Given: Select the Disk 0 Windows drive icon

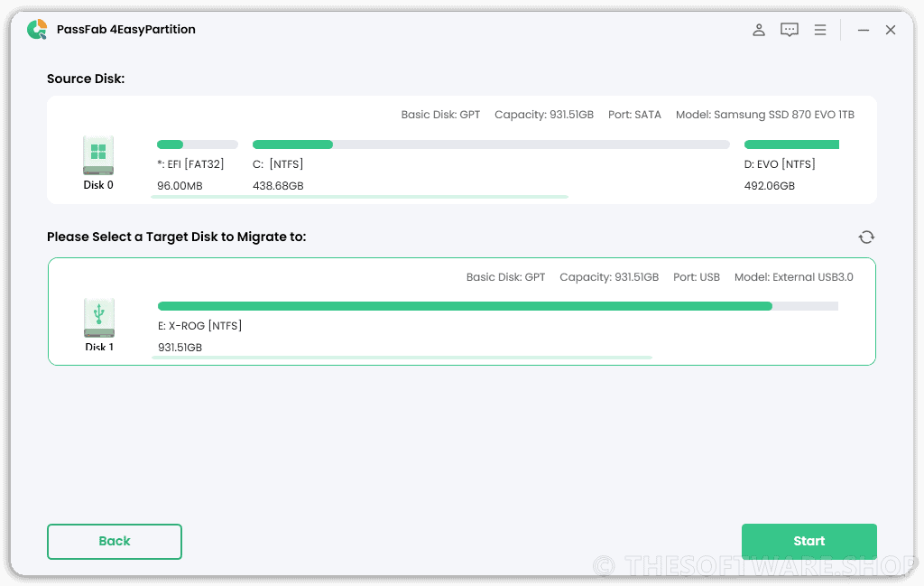Looking at the screenshot, I should pyautogui.click(x=98, y=155).
